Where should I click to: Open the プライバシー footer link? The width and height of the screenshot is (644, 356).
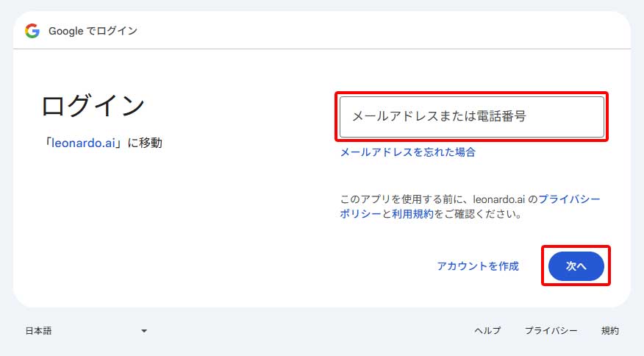click(x=551, y=331)
